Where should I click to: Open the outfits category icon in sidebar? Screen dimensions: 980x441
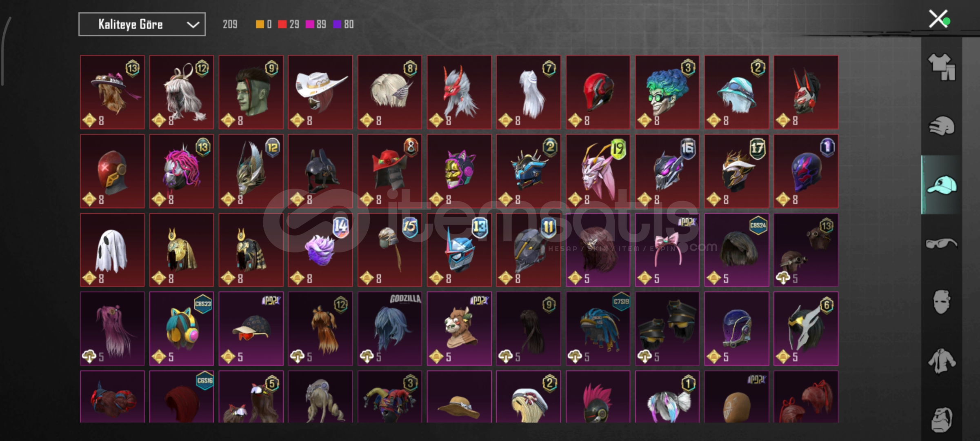tap(941, 67)
